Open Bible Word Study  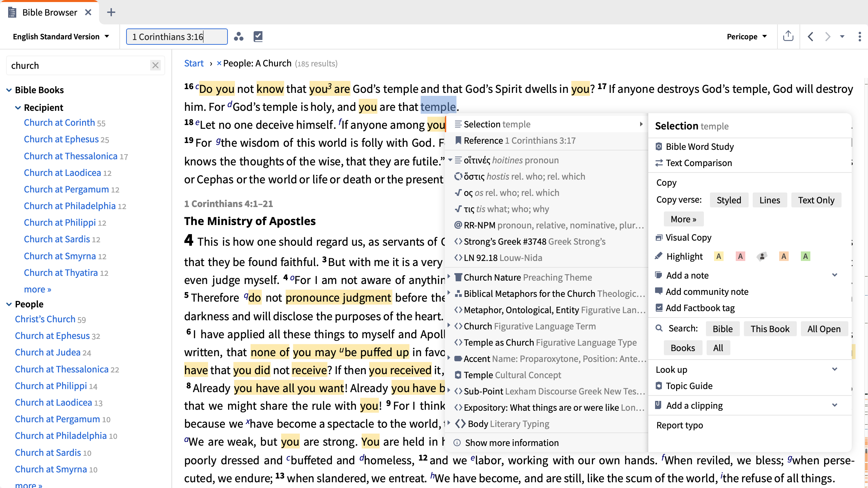[x=699, y=147]
